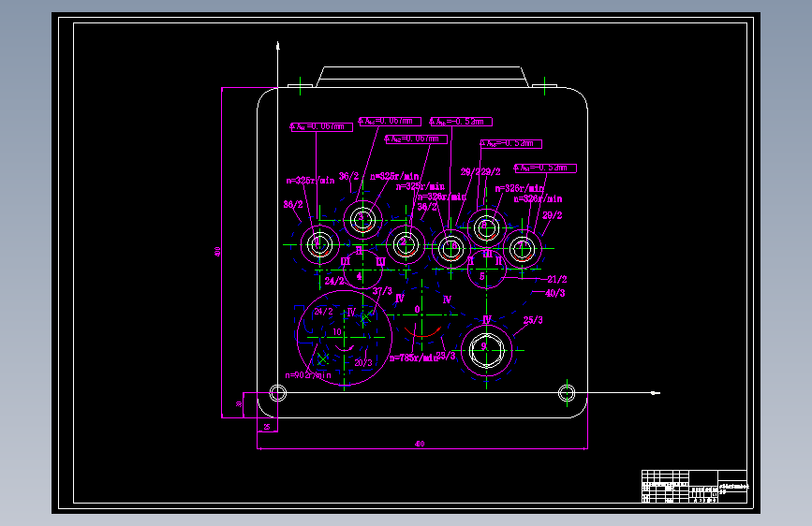
Task: Select shaft number 4 label
Action: [359, 276]
